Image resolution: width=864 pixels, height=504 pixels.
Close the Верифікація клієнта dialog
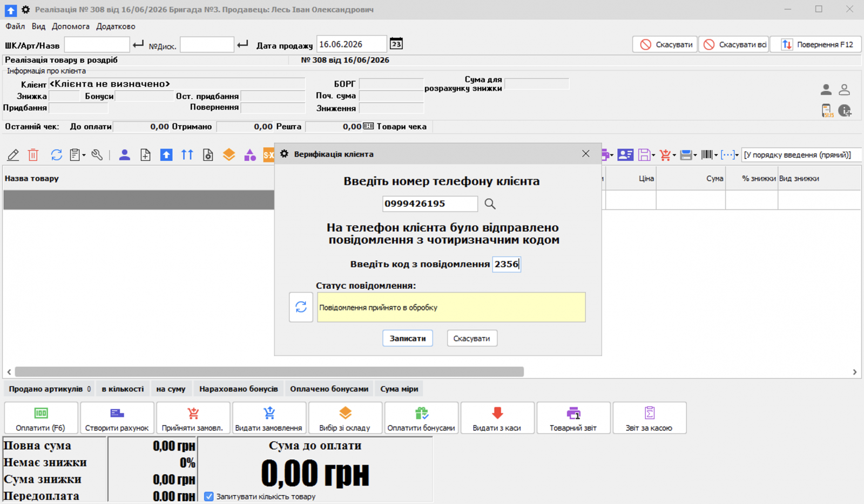pos(586,154)
